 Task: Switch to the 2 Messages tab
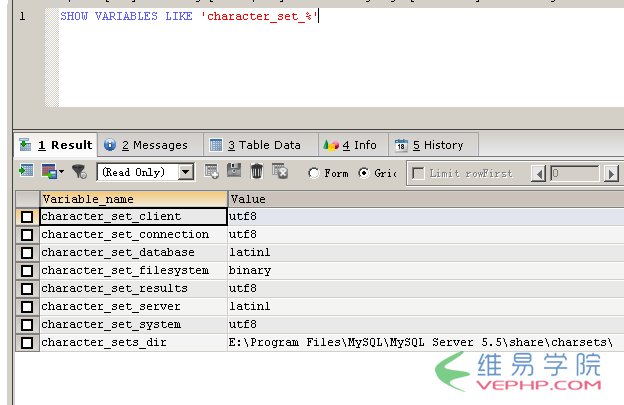click(x=150, y=145)
